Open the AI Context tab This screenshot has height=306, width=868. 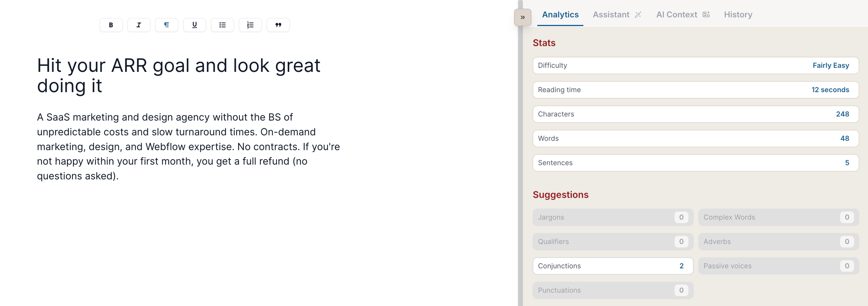point(683,14)
